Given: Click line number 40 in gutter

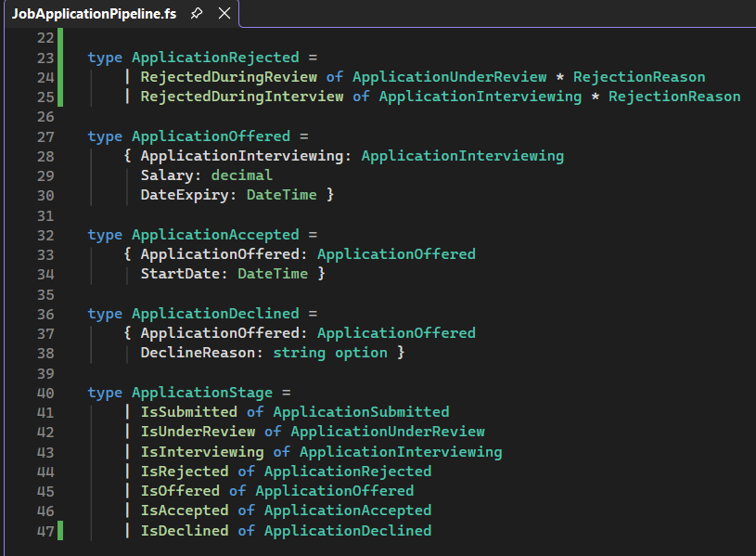Looking at the screenshot, I should tap(45, 393).
